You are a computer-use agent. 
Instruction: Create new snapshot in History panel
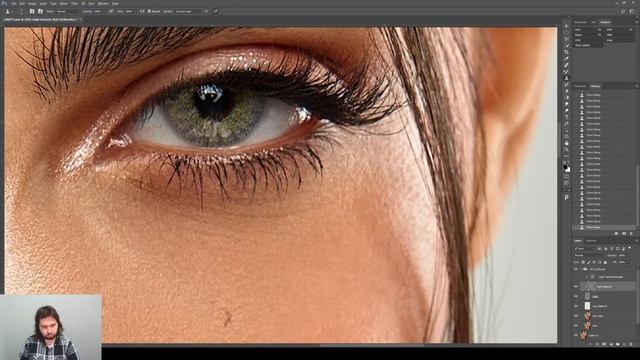coord(624,233)
